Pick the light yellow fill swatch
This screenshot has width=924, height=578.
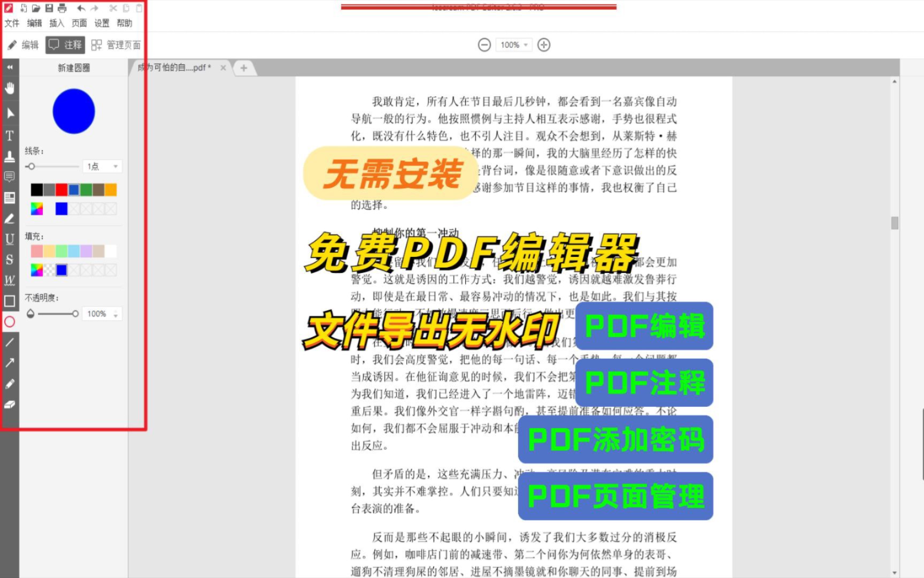click(x=49, y=251)
